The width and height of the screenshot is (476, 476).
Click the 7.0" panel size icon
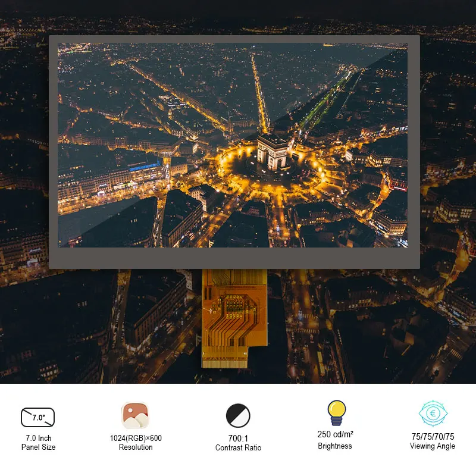37,418
